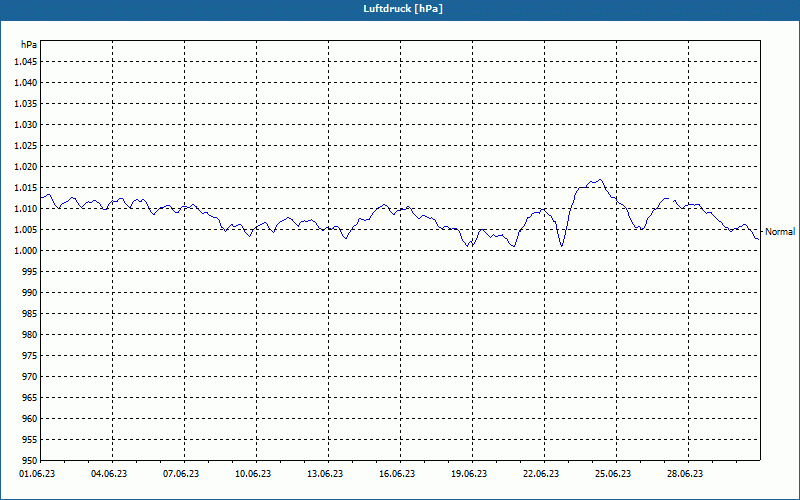Screen dimensions: 800x500
Task: Click the y-axis value 950
Action: [30, 460]
